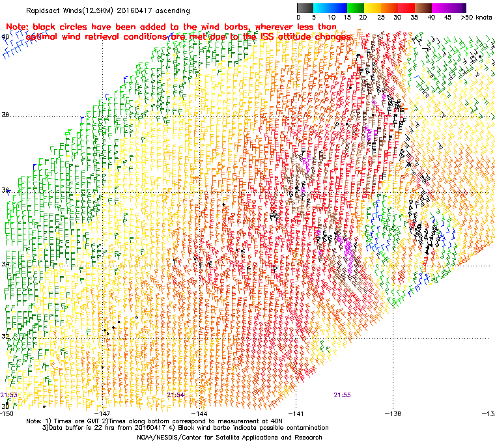This screenshot has width=495, height=448.
Task: Select footer note 'Black wind barbs indicate possible contamination'
Action: (x=253, y=428)
